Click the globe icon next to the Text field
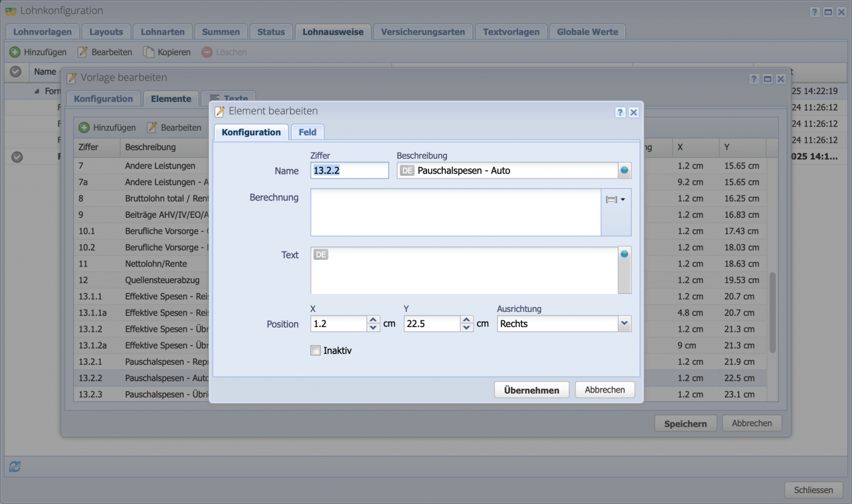 pyautogui.click(x=625, y=254)
